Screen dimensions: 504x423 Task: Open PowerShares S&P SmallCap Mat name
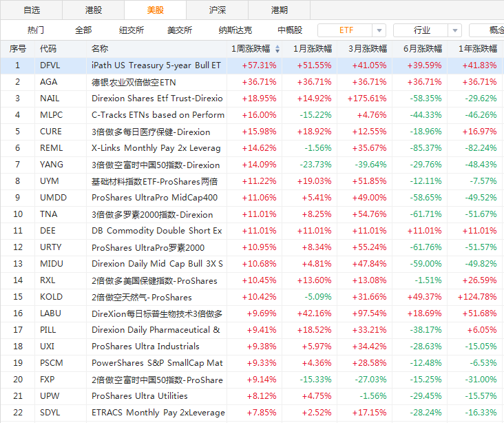click(157, 363)
